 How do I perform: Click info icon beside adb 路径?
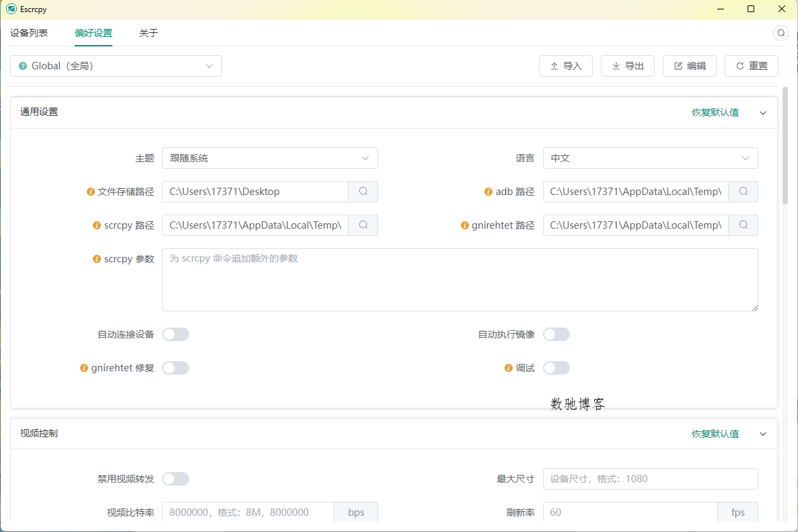pos(488,192)
